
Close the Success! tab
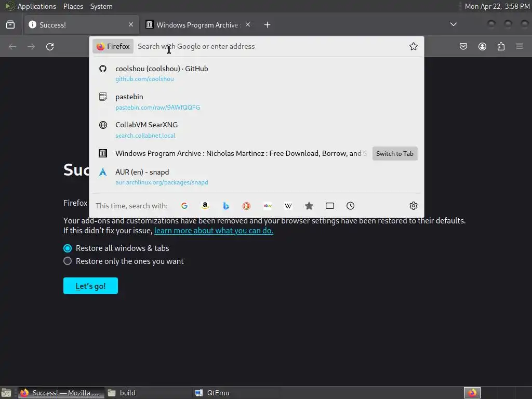click(x=131, y=24)
